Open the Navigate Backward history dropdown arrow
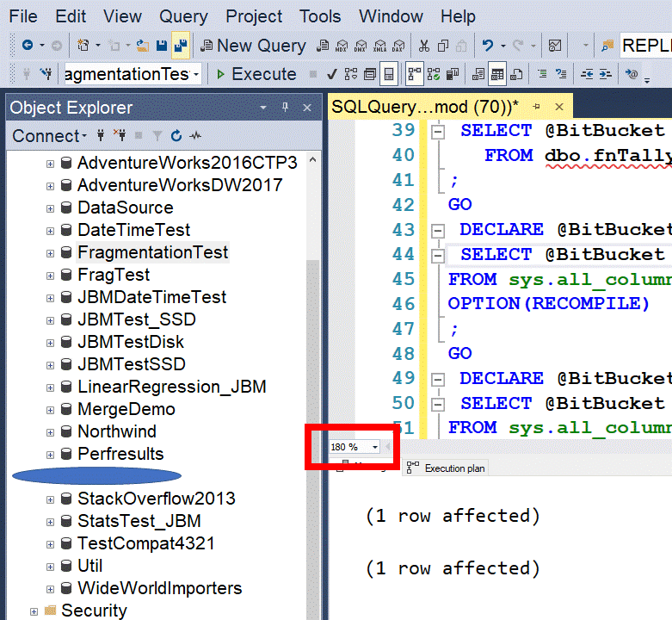Screen dimensions: 672x620 (42, 45)
